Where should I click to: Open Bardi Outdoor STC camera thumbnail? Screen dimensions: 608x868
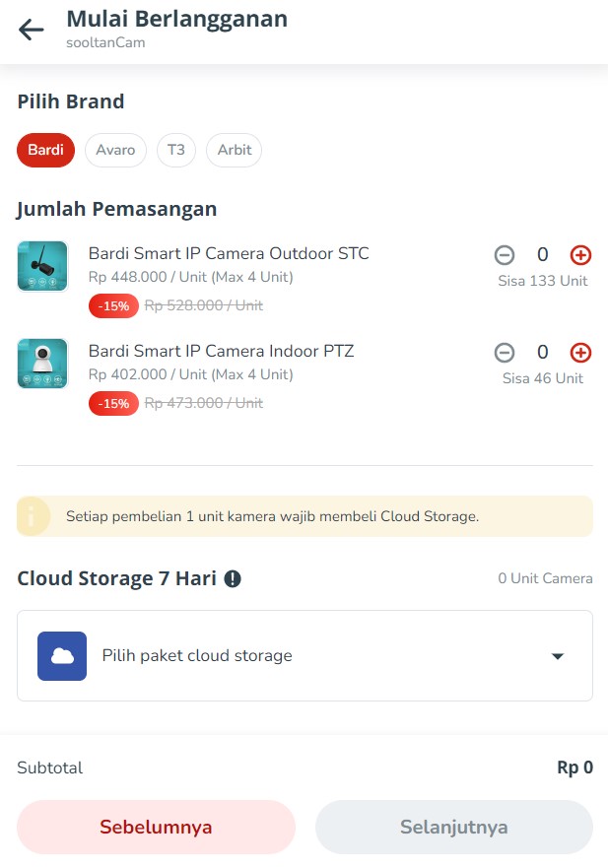[42, 266]
